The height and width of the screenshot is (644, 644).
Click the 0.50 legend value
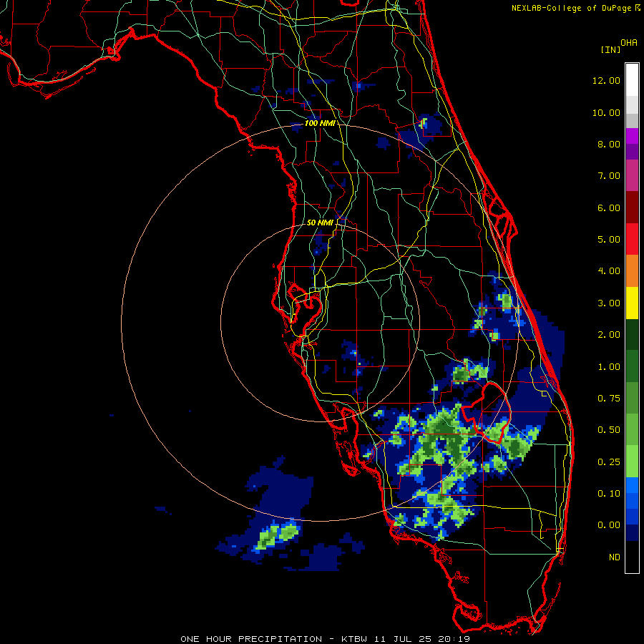point(609,430)
